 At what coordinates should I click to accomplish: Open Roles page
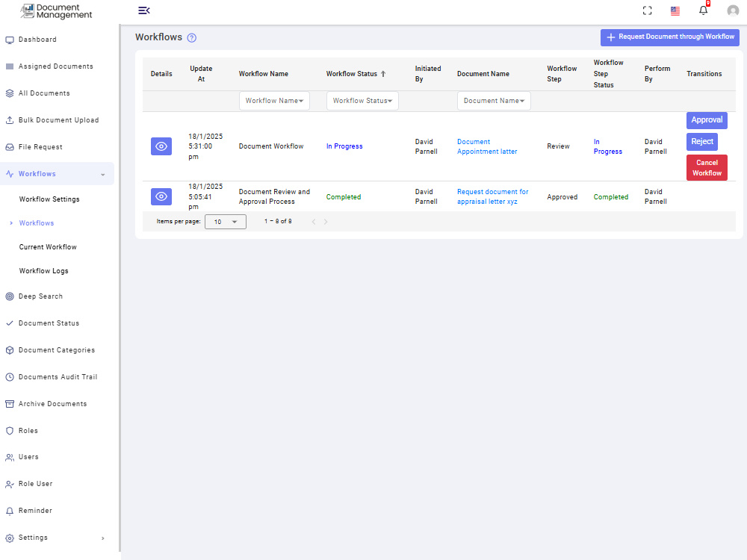[x=28, y=431]
